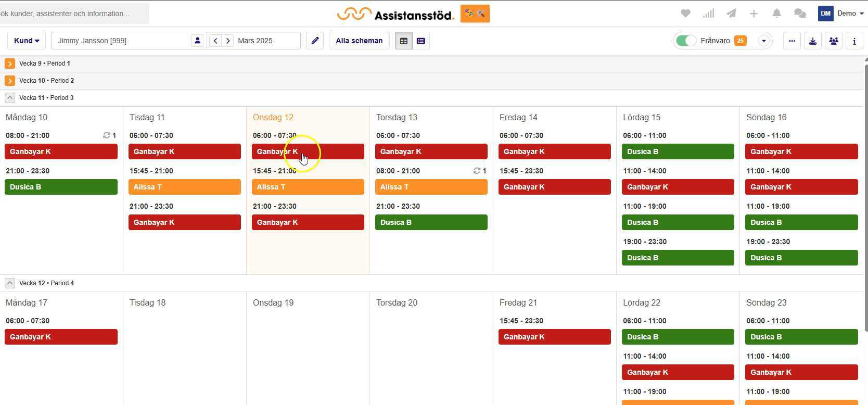The width and height of the screenshot is (868, 405).
Task: Click the pencil edit schedule icon
Action: point(315,41)
